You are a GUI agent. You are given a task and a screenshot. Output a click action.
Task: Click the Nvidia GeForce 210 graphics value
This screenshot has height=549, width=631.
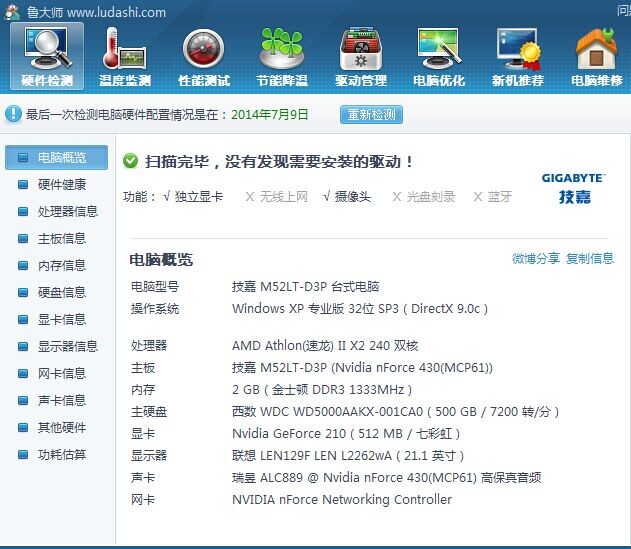[346, 433]
